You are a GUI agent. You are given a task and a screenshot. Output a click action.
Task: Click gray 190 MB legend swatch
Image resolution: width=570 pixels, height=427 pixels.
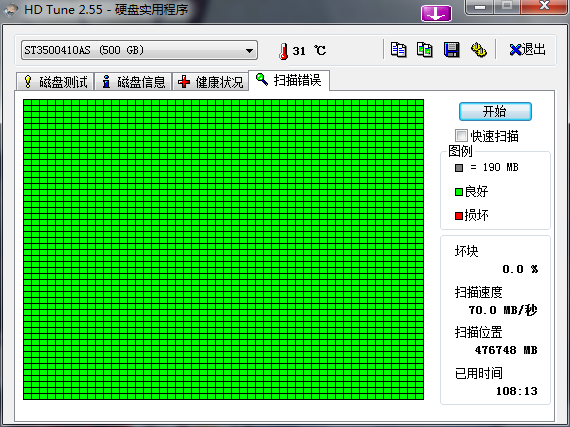459,168
